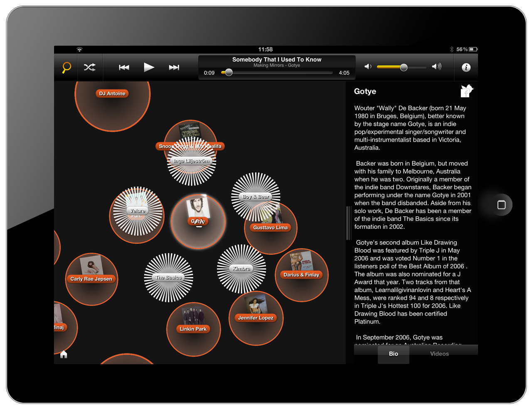Click the panel divider drag handle
The height and width of the screenshot is (409, 532).
point(348,223)
